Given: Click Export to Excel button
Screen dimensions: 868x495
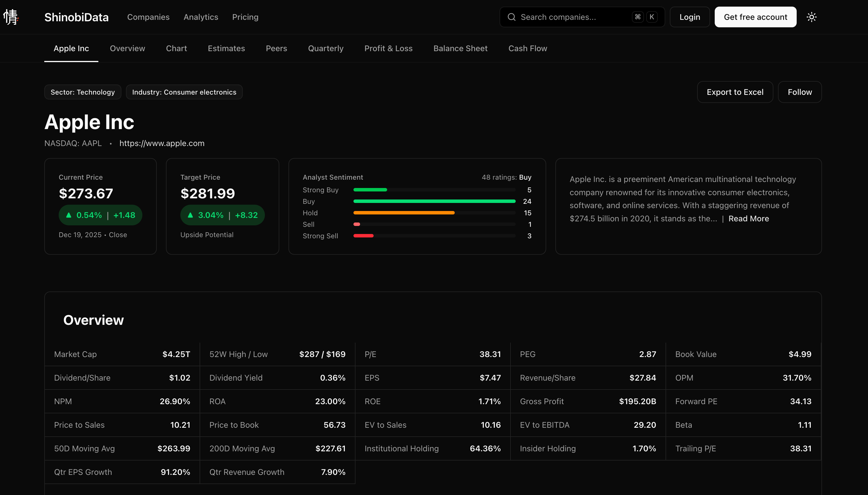Looking at the screenshot, I should click(x=735, y=92).
